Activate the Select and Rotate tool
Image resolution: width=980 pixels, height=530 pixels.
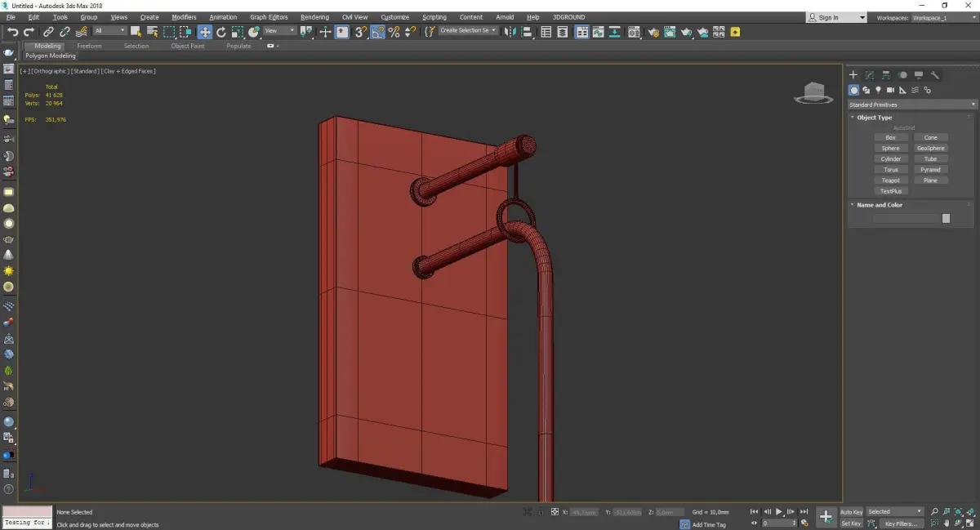pos(220,32)
